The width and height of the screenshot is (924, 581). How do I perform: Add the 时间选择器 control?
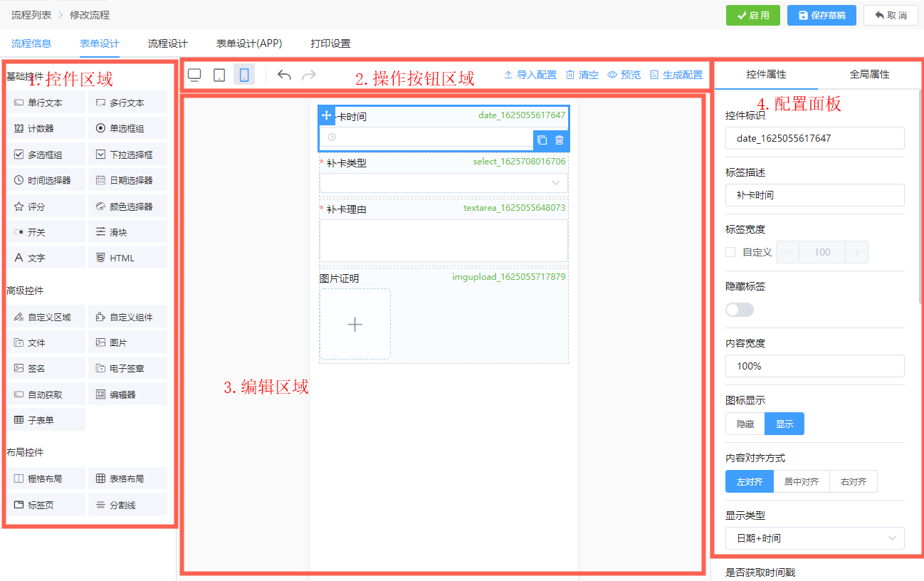[x=45, y=180]
